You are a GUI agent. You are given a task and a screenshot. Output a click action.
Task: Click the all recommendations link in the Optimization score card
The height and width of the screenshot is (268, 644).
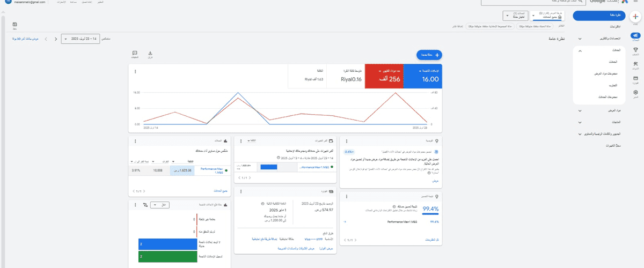pyautogui.click(x=431, y=241)
